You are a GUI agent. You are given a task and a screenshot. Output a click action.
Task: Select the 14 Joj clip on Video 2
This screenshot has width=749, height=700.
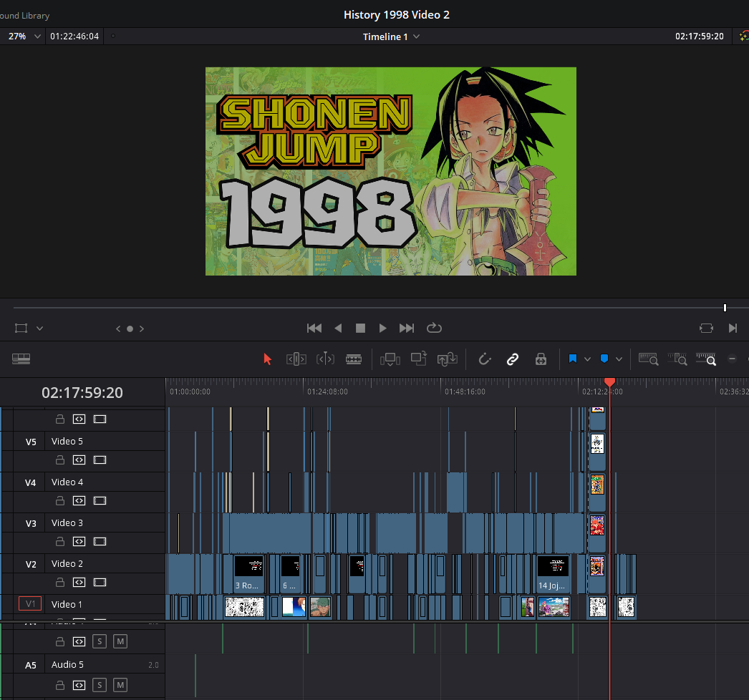553,573
